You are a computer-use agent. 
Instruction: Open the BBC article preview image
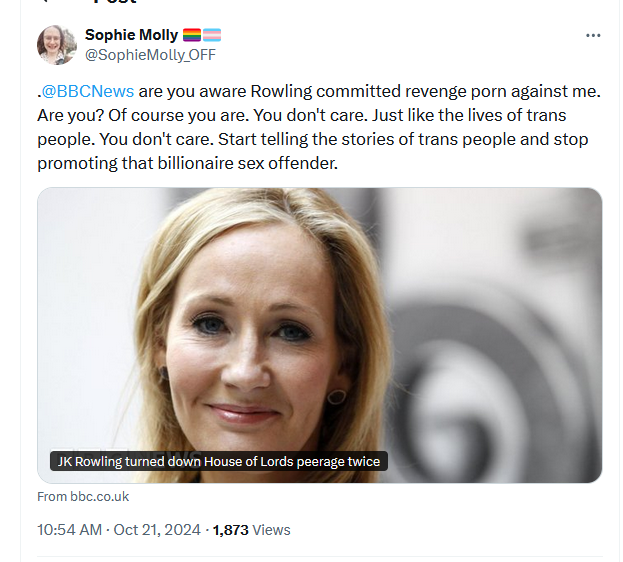click(319, 335)
